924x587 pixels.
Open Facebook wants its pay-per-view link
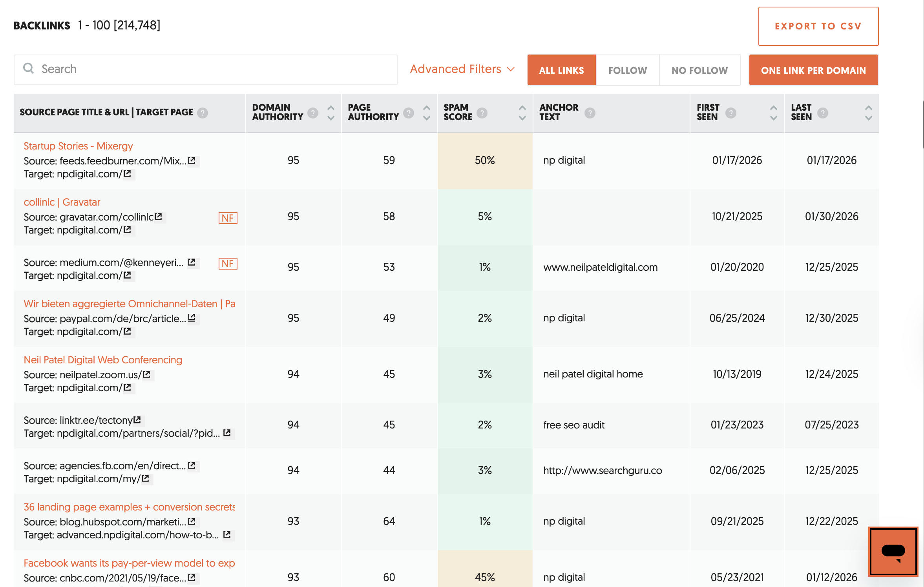pyautogui.click(x=130, y=563)
